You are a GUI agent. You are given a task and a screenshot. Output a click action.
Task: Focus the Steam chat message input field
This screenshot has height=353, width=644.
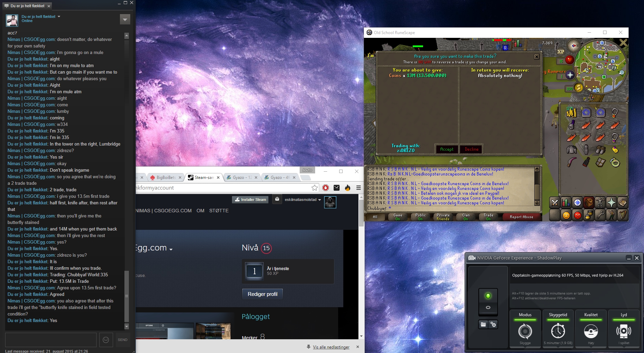point(51,340)
